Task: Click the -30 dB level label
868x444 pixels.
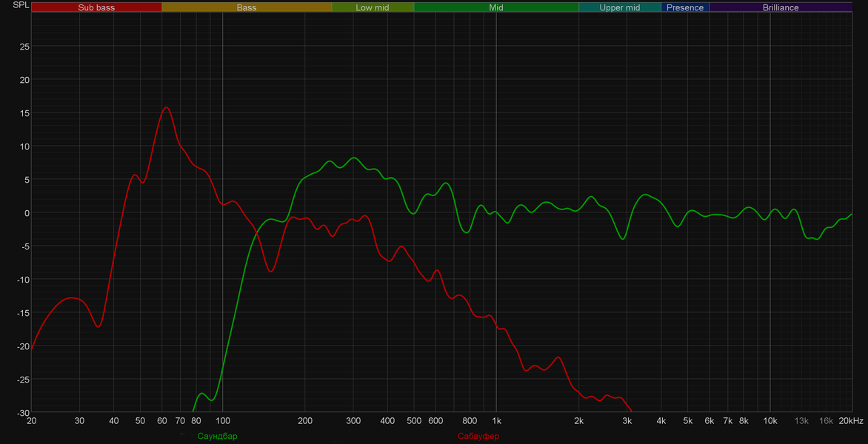Action: point(22,413)
